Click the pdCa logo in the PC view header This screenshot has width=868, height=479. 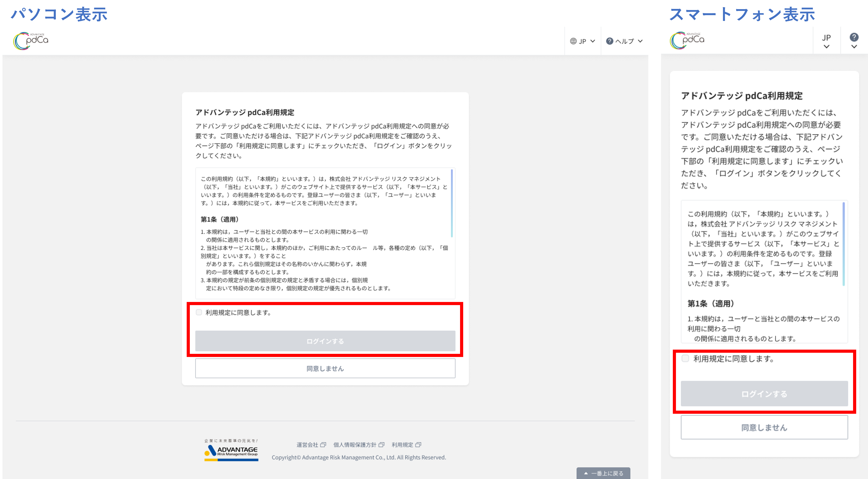tap(31, 41)
